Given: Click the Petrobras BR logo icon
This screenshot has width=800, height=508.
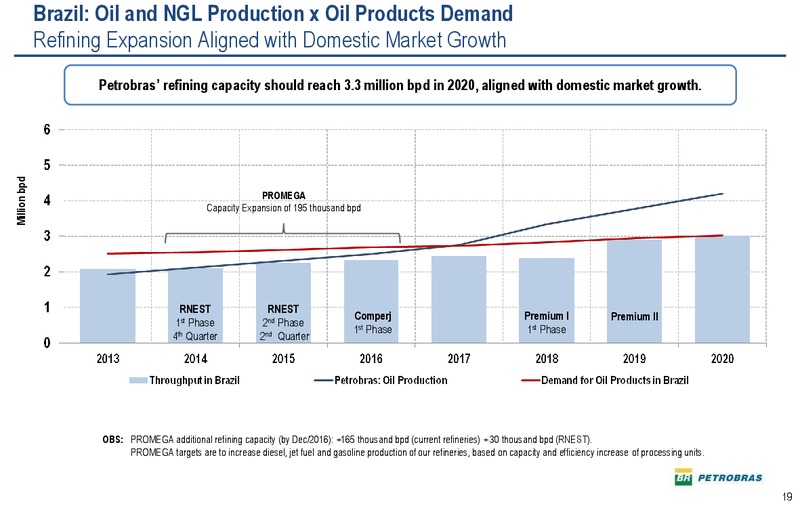Looking at the screenshot, I should 683,477.
